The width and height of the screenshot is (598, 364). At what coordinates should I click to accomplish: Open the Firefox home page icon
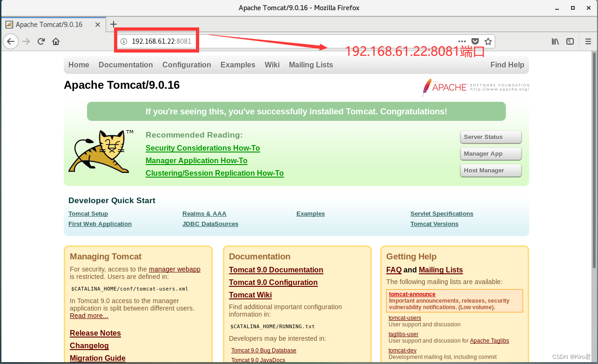[x=56, y=41]
